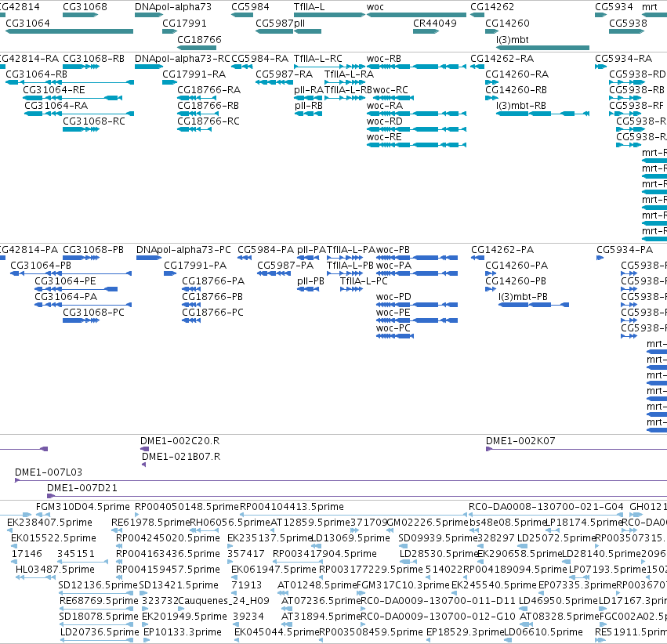
Task: Click transcript CG31064-RB
Action: tap(70, 82)
